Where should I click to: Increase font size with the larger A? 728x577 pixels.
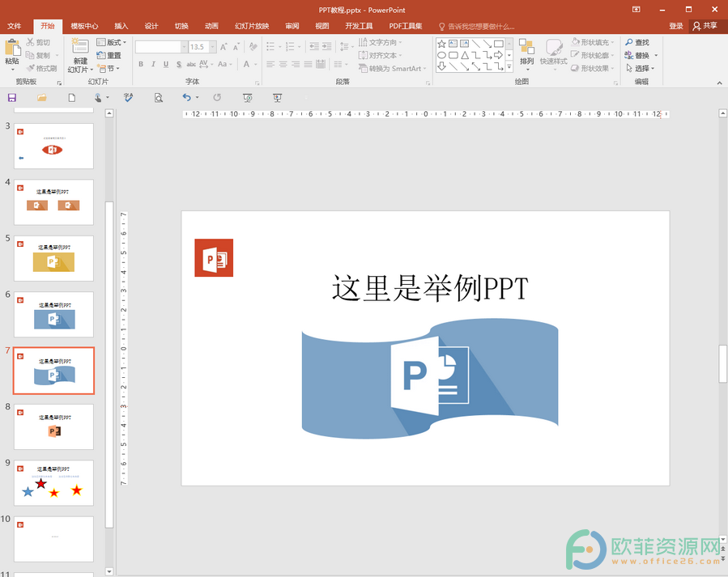tap(224, 47)
